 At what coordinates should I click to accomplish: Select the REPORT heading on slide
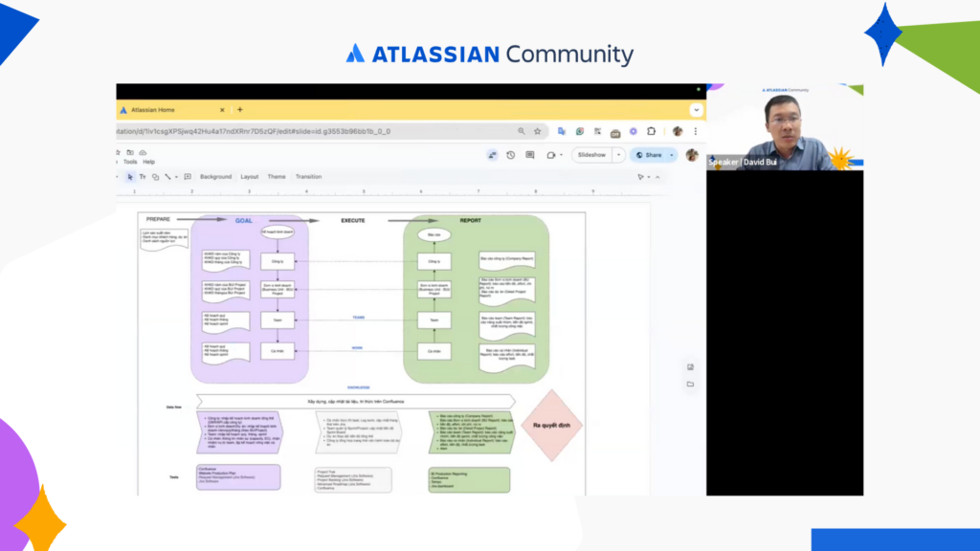click(471, 221)
